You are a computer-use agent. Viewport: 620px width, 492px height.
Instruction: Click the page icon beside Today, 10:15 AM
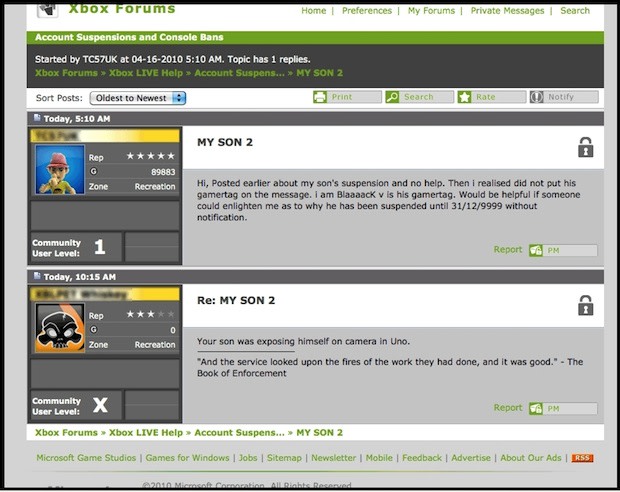coord(37,276)
